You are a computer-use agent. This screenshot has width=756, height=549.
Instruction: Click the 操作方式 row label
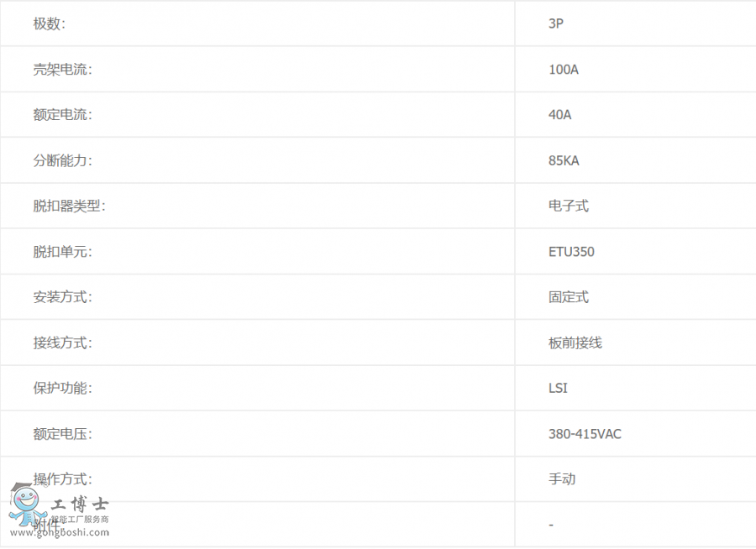(x=62, y=479)
